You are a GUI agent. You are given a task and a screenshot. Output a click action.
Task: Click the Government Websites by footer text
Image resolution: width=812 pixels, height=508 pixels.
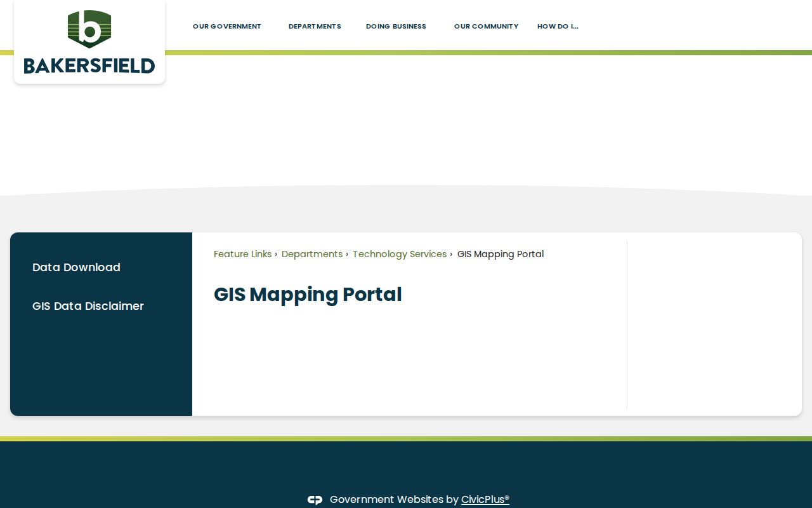pyautogui.click(x=394, y=500)
